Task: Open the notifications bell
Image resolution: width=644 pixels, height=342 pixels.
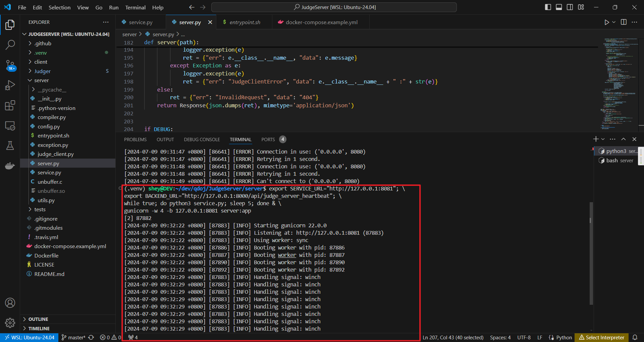Action: (635, 338)
